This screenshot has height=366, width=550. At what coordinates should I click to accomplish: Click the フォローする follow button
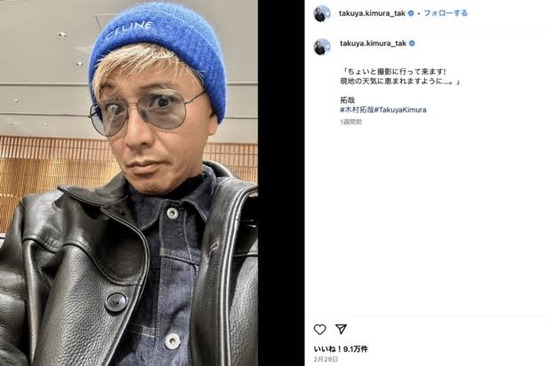pos(445,13)
